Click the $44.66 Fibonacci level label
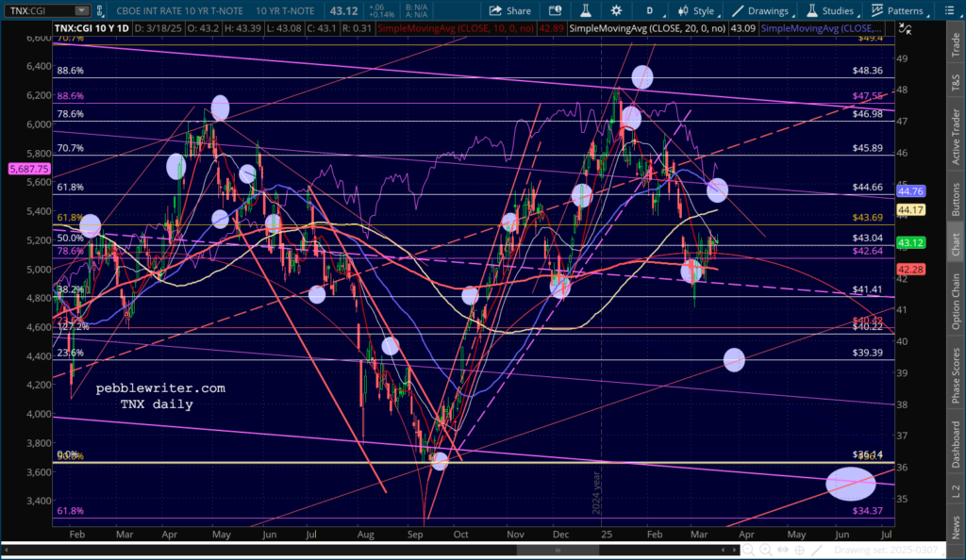 click(x=868, y=187)
